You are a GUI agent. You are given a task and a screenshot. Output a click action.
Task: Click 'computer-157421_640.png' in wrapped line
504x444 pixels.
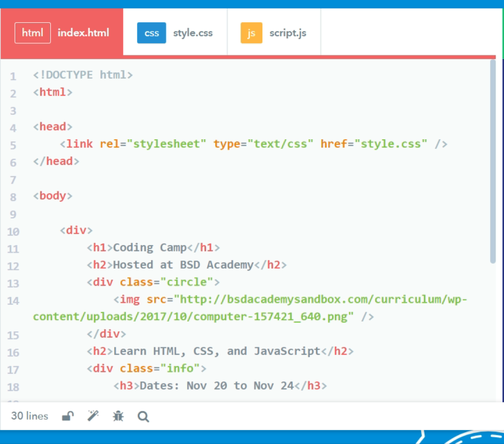pyautogui.click(x=271, y=317)
